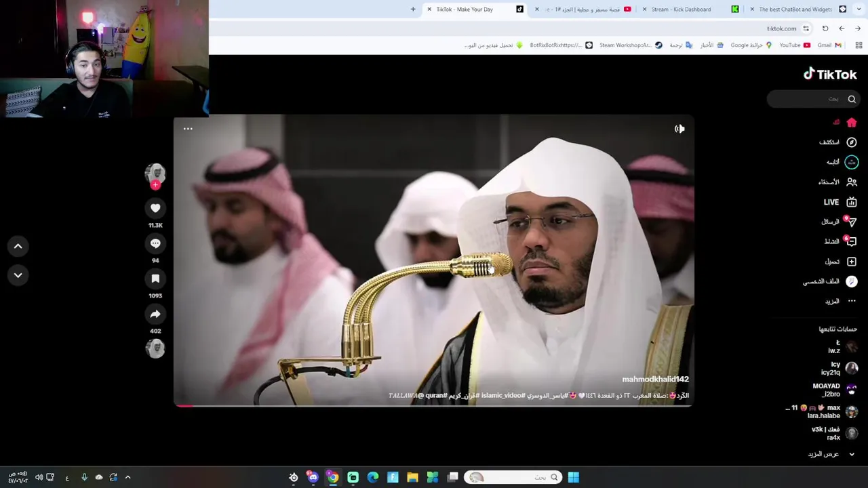
Task: Open the spinning sound disc below share
Action: pos(155,348)
